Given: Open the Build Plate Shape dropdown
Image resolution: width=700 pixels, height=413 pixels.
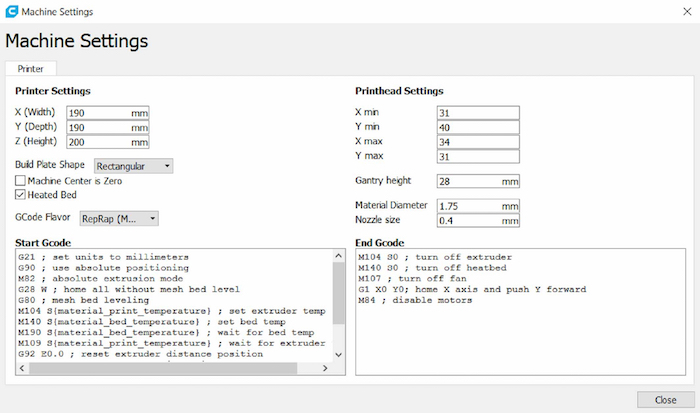Looking at the screenshot, I should tap(133, 165).
